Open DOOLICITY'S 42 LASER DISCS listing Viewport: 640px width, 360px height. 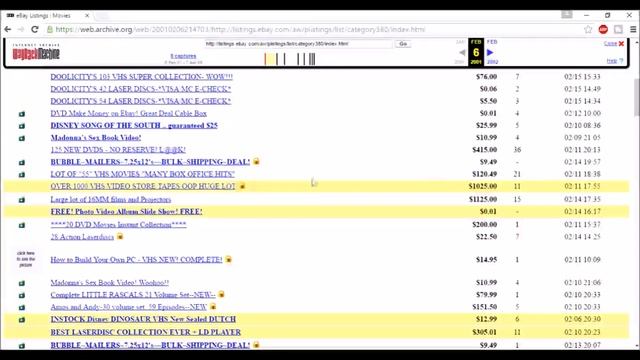click(x=141, y=89)
